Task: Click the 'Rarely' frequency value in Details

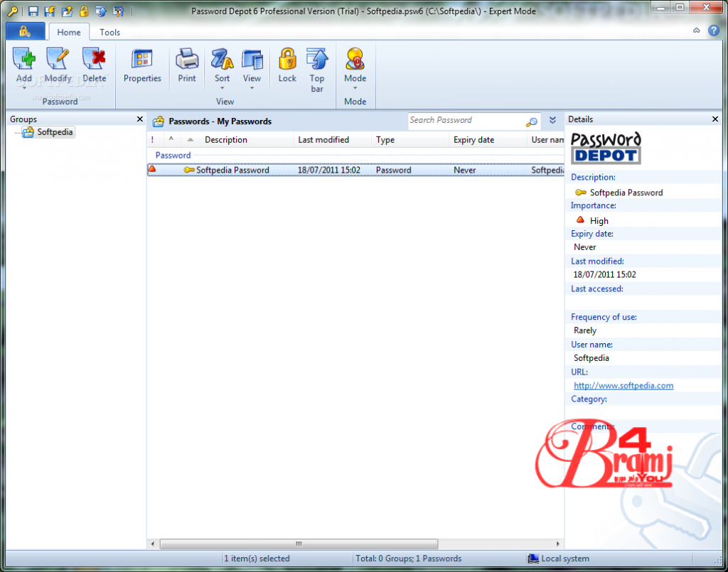Action: (585, 330)
